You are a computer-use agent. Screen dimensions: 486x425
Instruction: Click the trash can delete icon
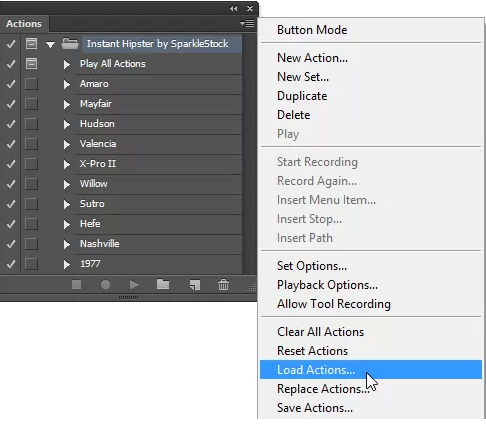(223, 285)
